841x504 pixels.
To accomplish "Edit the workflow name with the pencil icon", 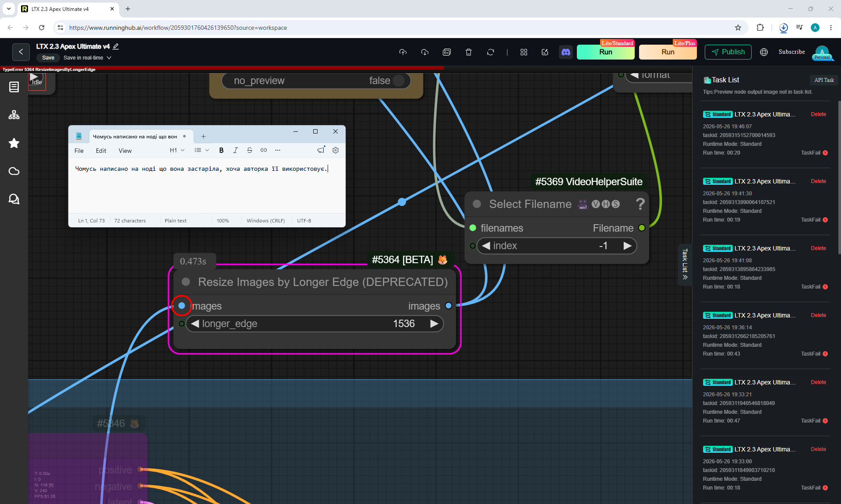I will 116,46.
